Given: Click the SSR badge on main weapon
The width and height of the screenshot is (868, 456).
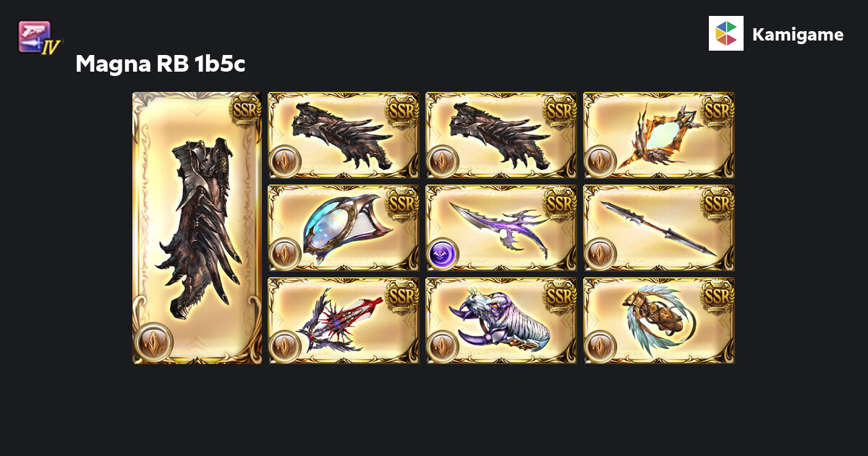Looking at the screenshot, I should 244,110.
